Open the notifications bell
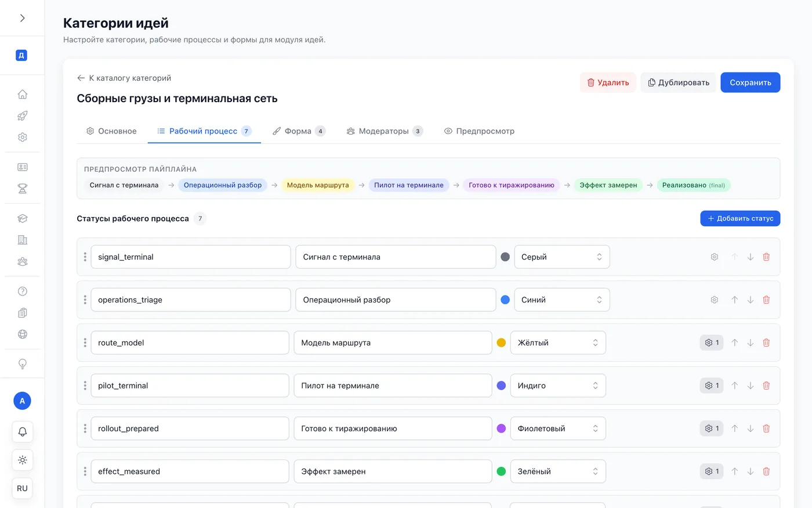Viewport: 812px width, 508px height. tap(22, 432)
